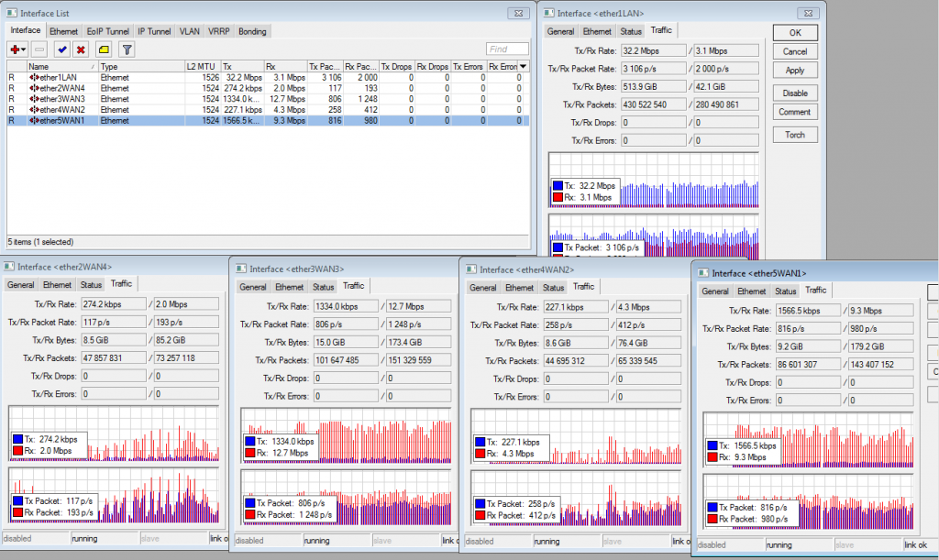Click the yellow Comment note icon

point(104,49)
